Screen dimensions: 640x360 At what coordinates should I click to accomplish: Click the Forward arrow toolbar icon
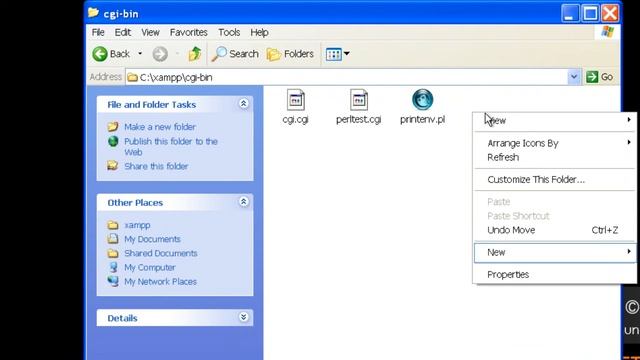coord(160,54)
